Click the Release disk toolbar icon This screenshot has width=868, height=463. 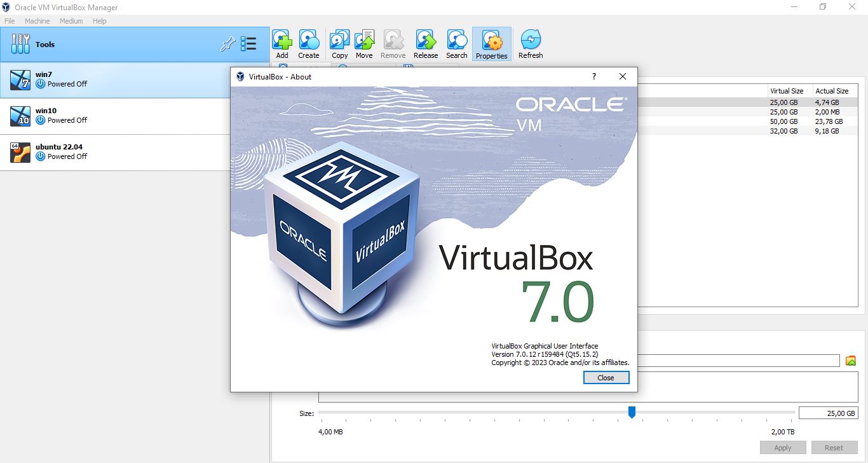[x=426, y=45]
